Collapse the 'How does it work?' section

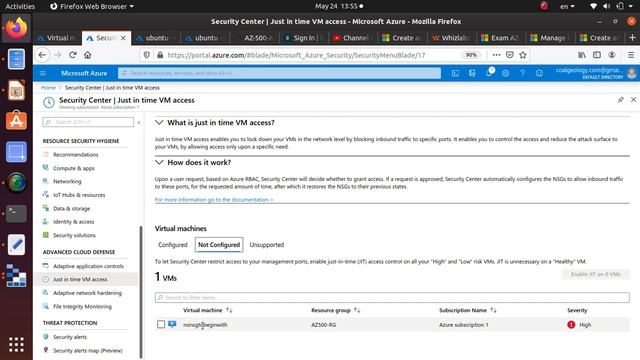pyautogui.click(x=159, y=162)
